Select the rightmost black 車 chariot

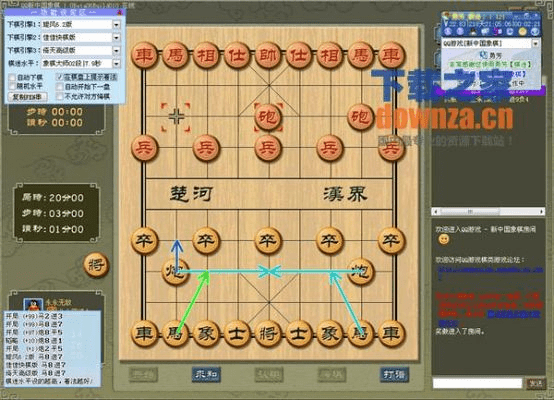(391, 333)
